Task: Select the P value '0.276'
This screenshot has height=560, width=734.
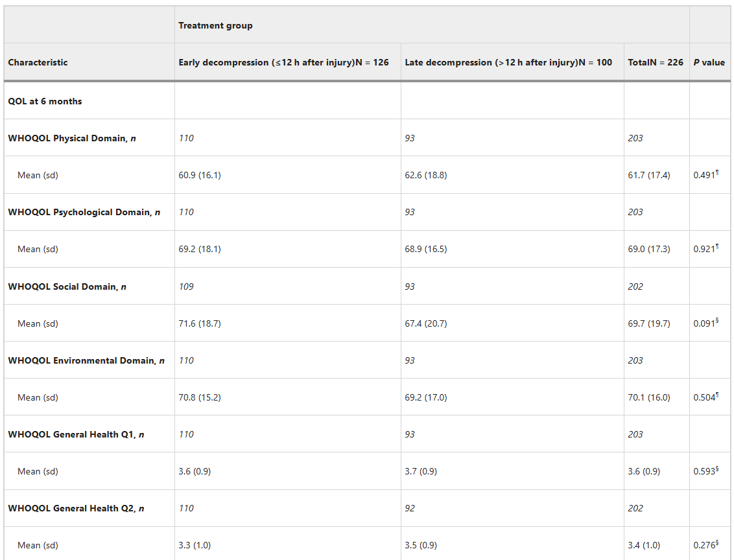Action: 705,545
